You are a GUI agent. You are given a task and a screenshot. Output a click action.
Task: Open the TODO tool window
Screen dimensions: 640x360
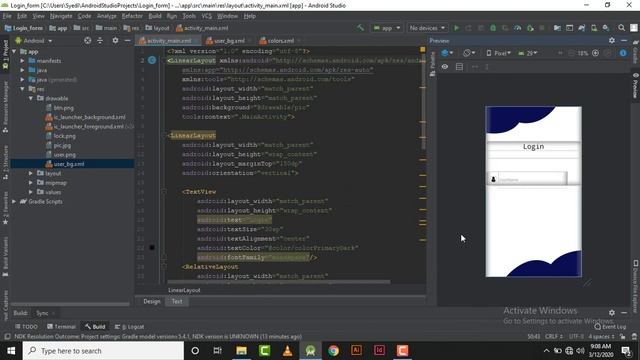pyautogui.click(x=26, y=327)
